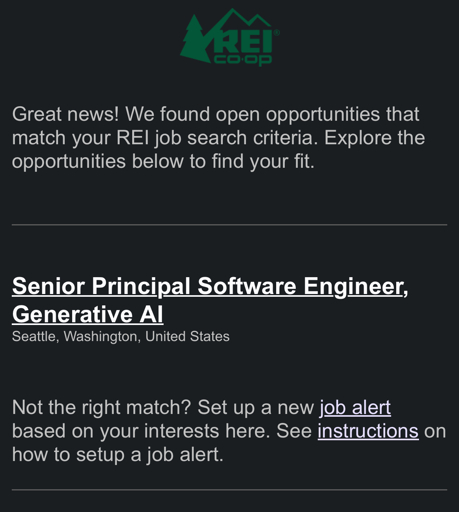Click the divider line below the job alert paragraph
Viewport: 459px width, 512px height.
click(229, 490)
